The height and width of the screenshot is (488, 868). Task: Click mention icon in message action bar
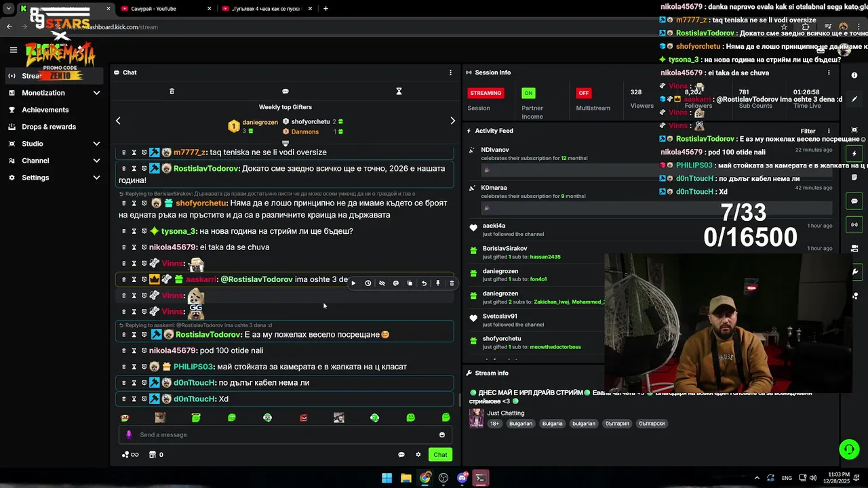pyautogui.click(x=396, y=283)
